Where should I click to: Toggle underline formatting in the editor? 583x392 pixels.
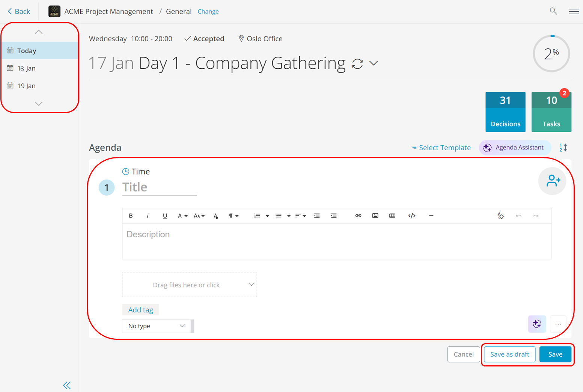[x=165, y=216]
